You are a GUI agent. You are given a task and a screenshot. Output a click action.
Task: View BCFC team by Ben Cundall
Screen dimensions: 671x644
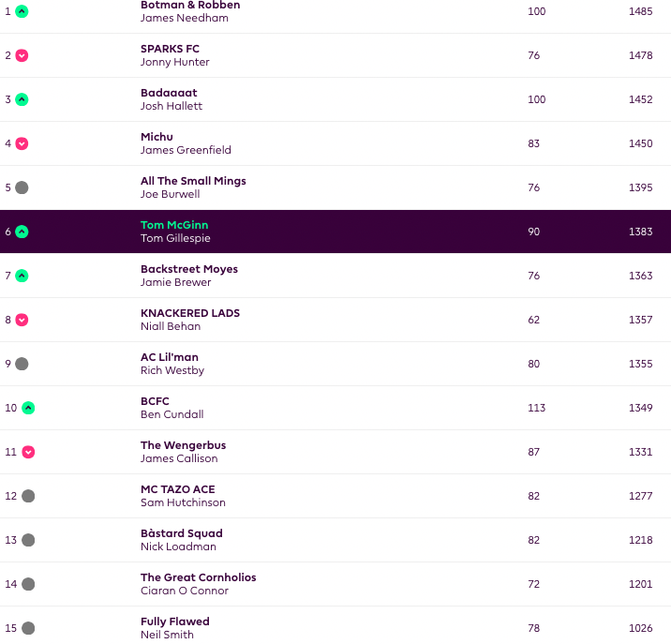[156, 401]
